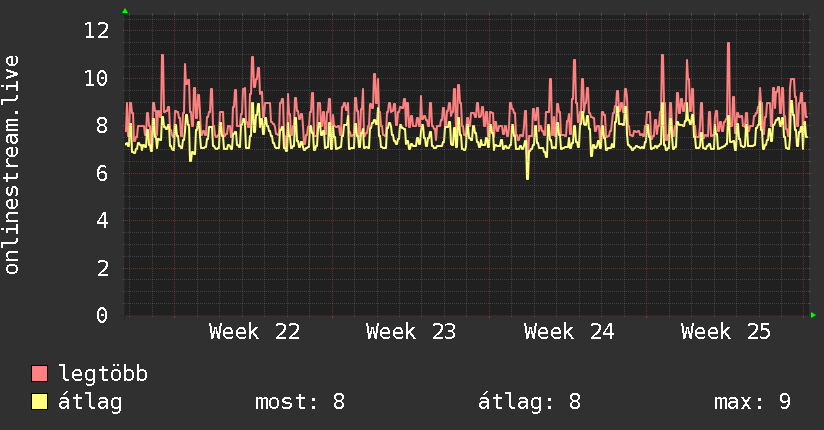
Task: Click the most: 8 statistic
Action: tap(300, 402)
